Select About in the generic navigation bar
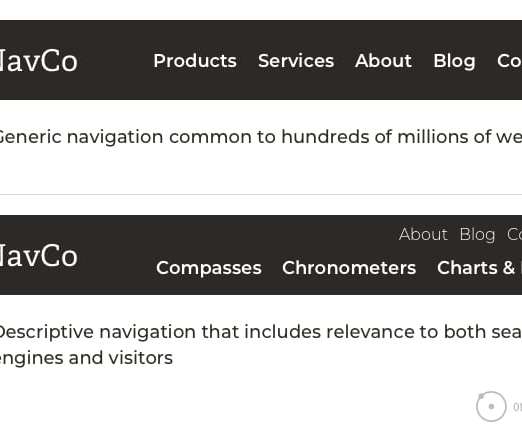This screenshot has width=522, height=436. pyautogui.click(x=383, y=61)
